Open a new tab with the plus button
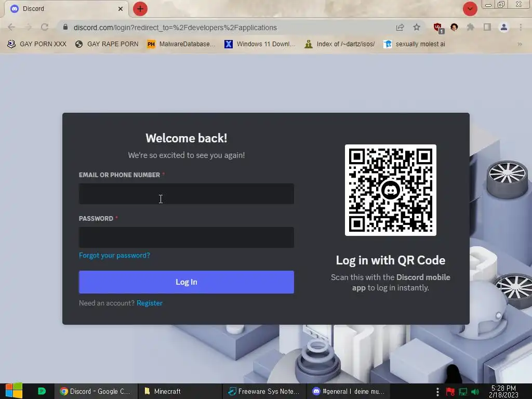 (140, 9)
